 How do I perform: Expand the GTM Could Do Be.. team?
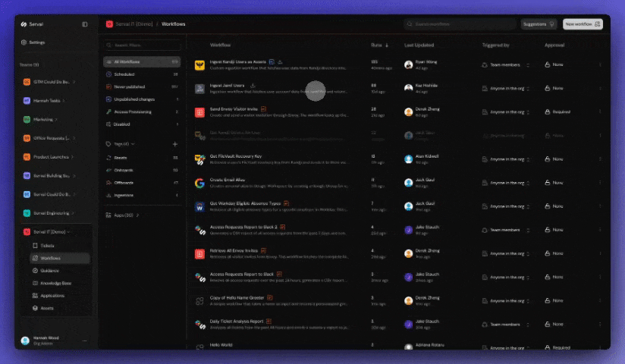coord(74,82)
